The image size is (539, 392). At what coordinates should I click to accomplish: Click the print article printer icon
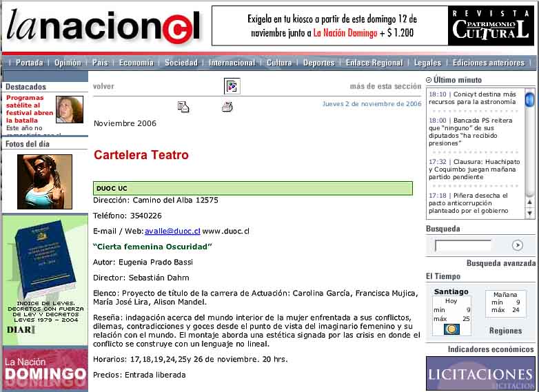[x=227, y=107]
